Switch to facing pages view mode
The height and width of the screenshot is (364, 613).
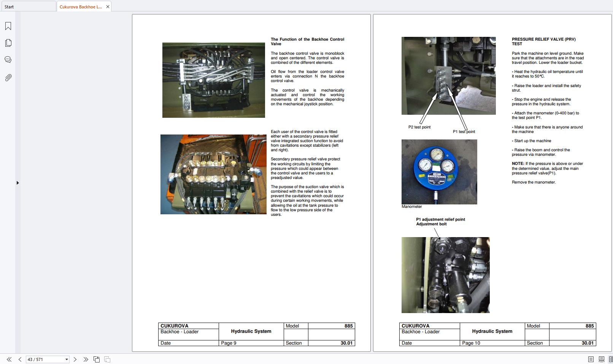pyautogui.click(x=611, y=359)
